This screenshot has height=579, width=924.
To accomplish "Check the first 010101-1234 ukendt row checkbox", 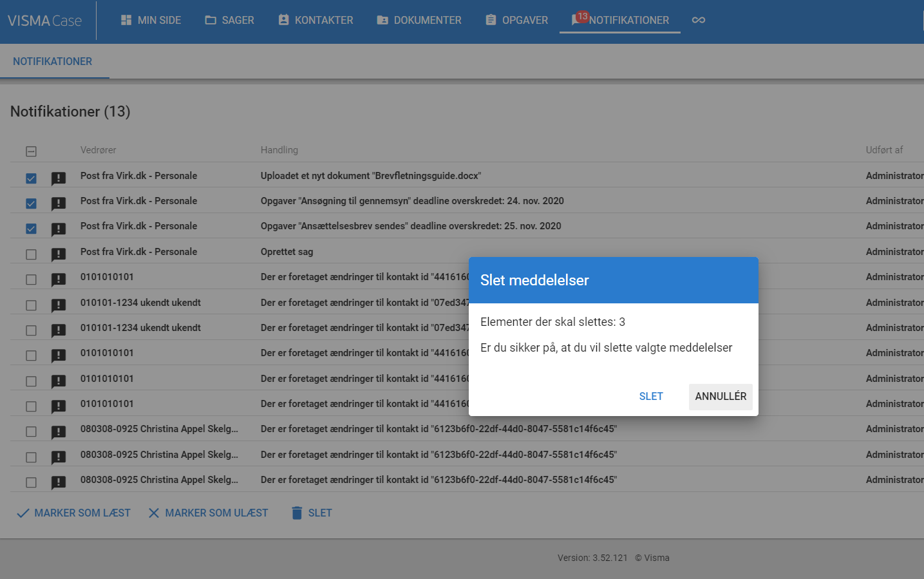I will [x=31, y=305].
